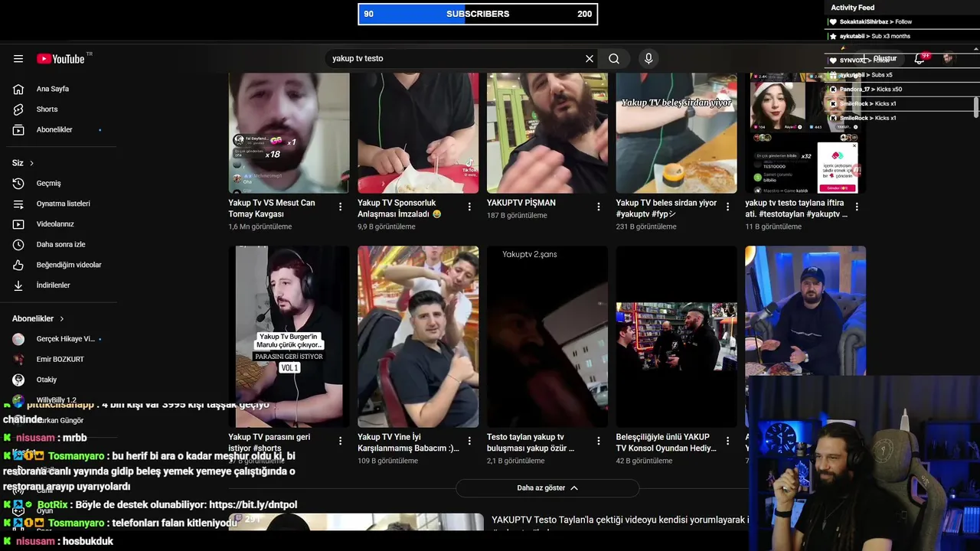This screenshot has height=551, width=980.
Task: Clear the search box with X
Action: pos(590,58)
